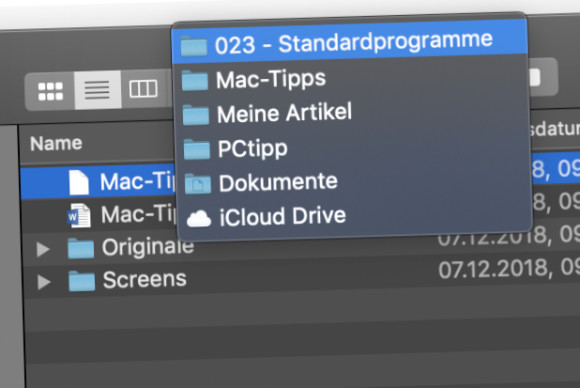Expand the Originale folder disclosure triangle
This screenshot has width=580, height=388.
(43, 250)
